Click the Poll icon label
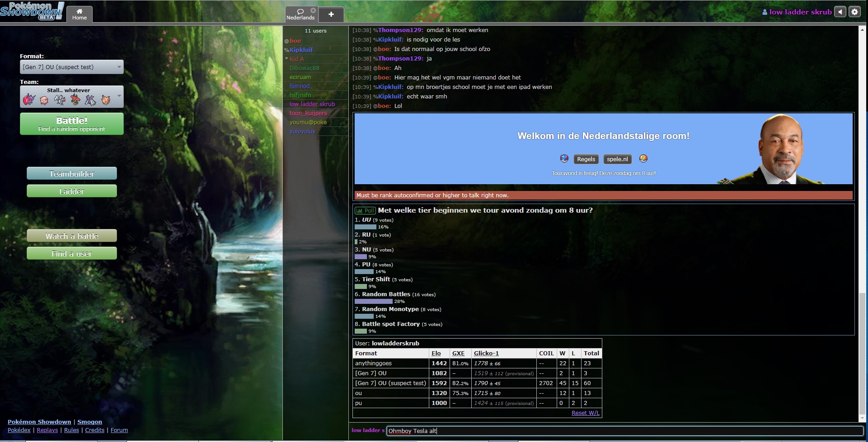The width and height of the screenshot is (868, 442). 365,210
